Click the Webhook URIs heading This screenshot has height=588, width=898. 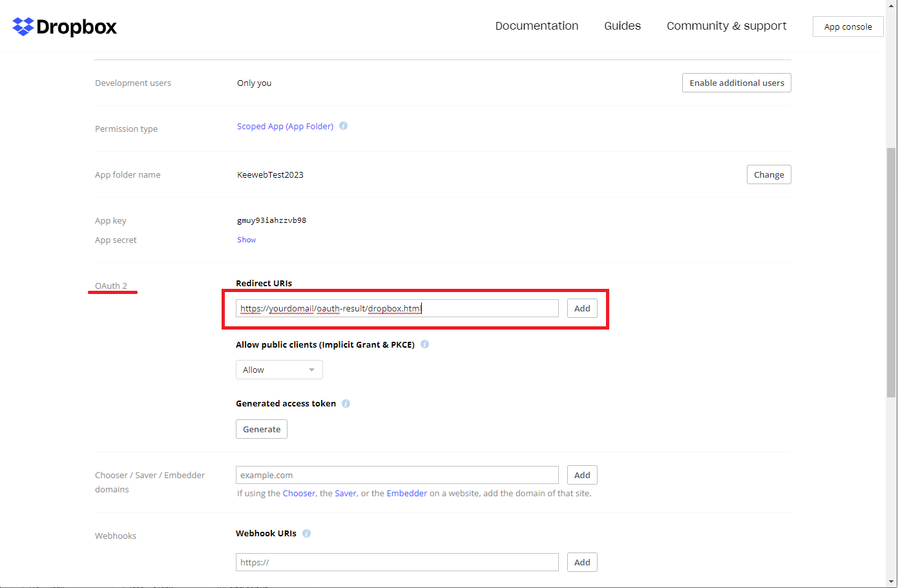266,533
